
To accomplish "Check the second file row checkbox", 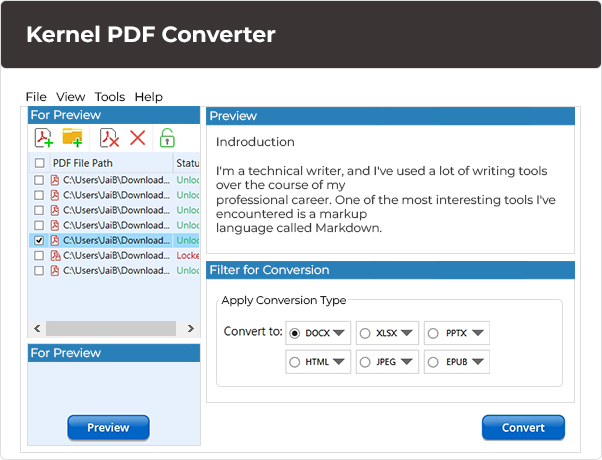I will pyautogui.click(x=39, y=195).
